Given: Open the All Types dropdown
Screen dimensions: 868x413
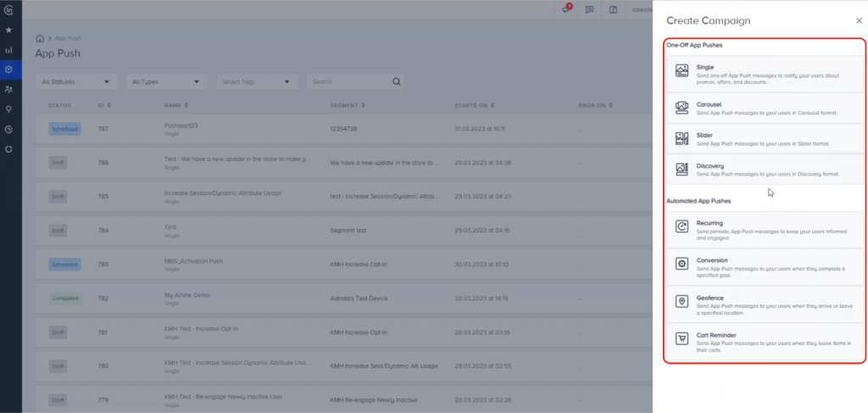Looking at the screenshot, I should (167, 81).
